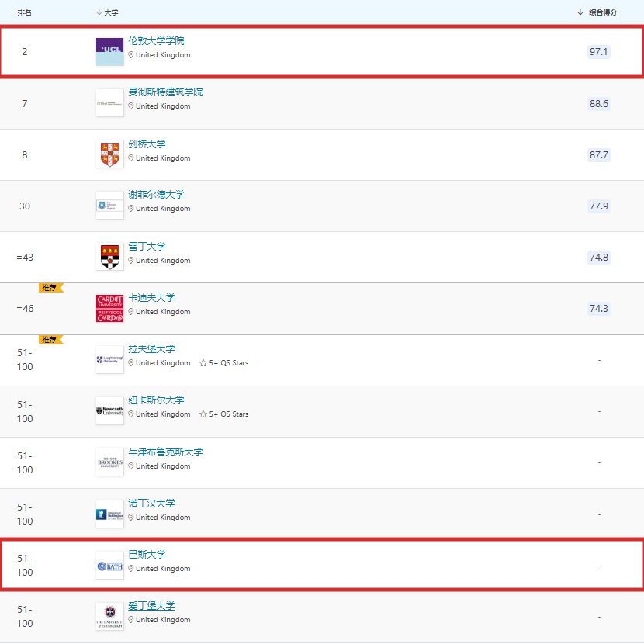
Task: Click United Kingdom text under 爱丁堡大学
Action: click(163, 620)
